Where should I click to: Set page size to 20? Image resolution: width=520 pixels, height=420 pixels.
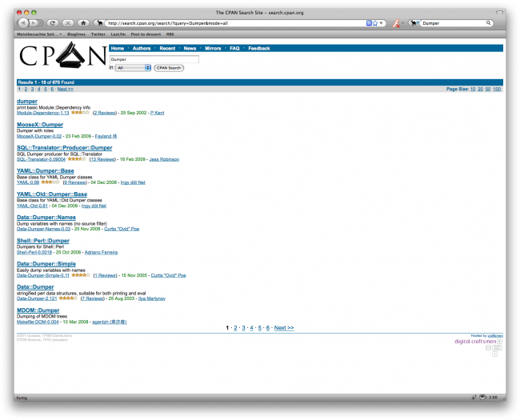coord(480,89)
